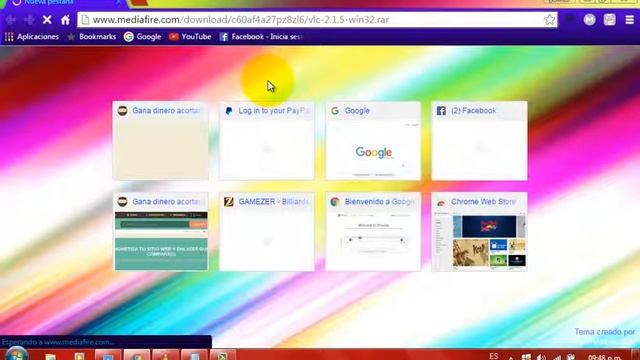Open the Aplicaciones apps grid
640x360 pixels.
click(x=32, y=37)
